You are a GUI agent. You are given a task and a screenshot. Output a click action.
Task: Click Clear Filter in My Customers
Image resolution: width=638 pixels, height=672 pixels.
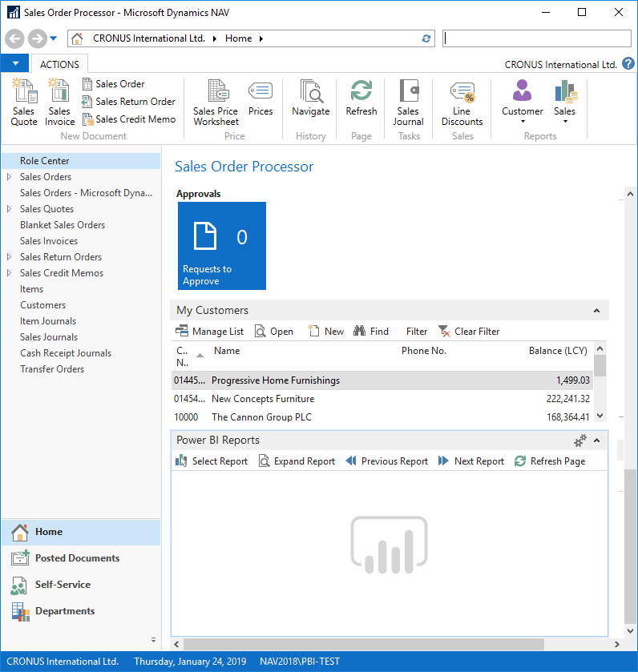(469, 332)
